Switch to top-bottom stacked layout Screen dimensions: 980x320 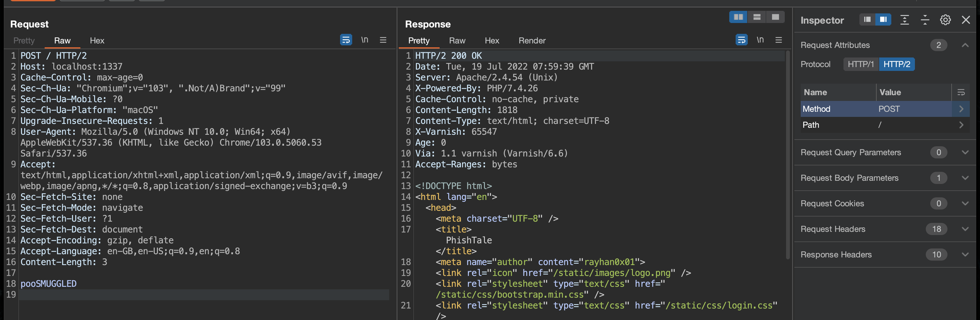(757, 17)
